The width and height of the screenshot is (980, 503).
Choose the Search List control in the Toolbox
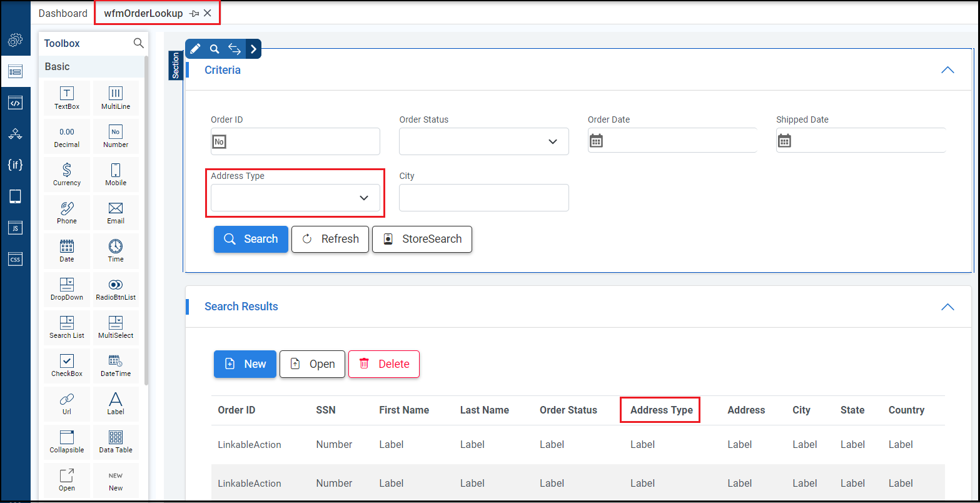(x=67, y=327)
